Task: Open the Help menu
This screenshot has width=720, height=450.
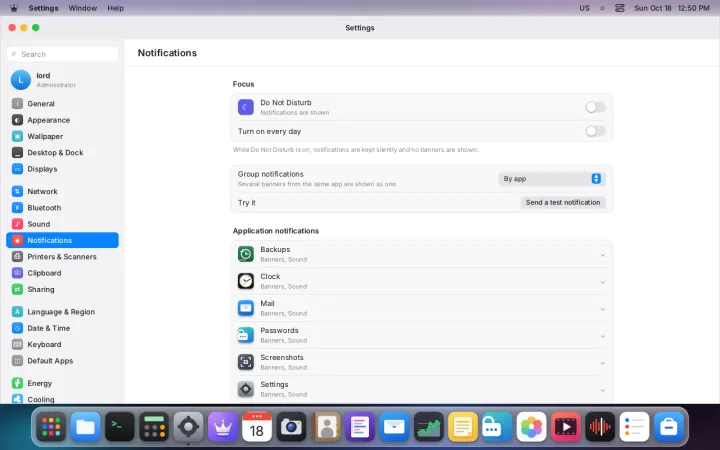Action: (115, 8)
